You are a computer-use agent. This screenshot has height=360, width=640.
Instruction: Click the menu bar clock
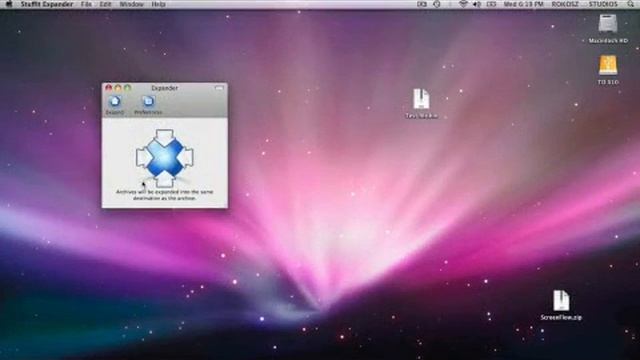[x=523, y=4]
